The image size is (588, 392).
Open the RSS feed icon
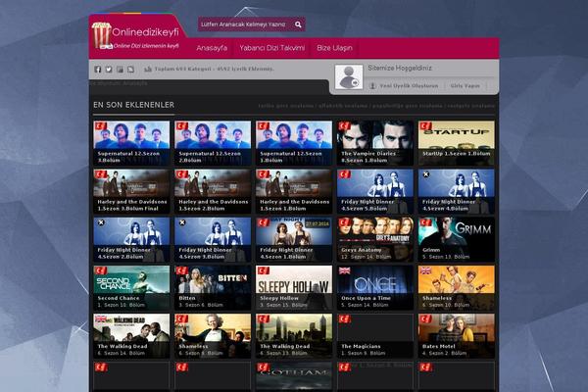coord(130,69)
